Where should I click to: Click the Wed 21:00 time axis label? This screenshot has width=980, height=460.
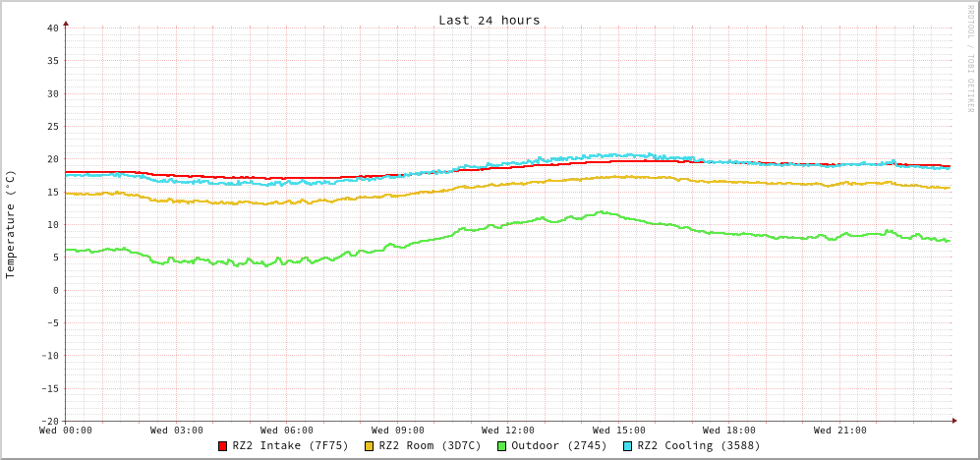click(840, 431)
